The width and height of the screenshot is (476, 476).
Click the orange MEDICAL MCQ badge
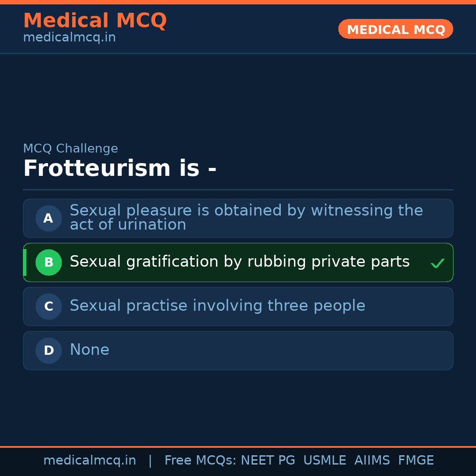coord(395,29)
